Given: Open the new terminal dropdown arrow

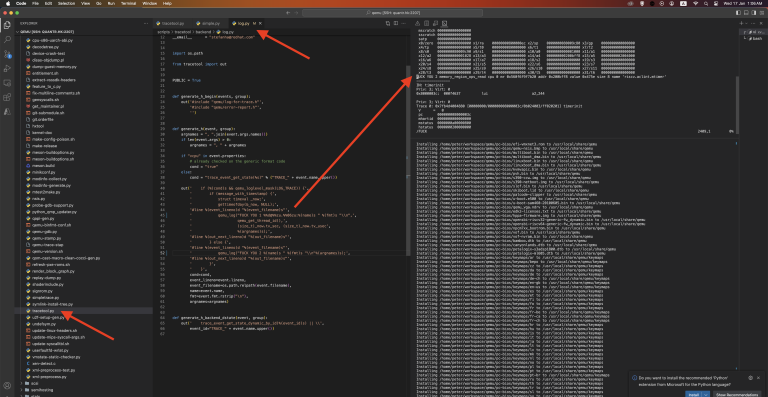Looking at the screenshot, I should pos(745,23).
